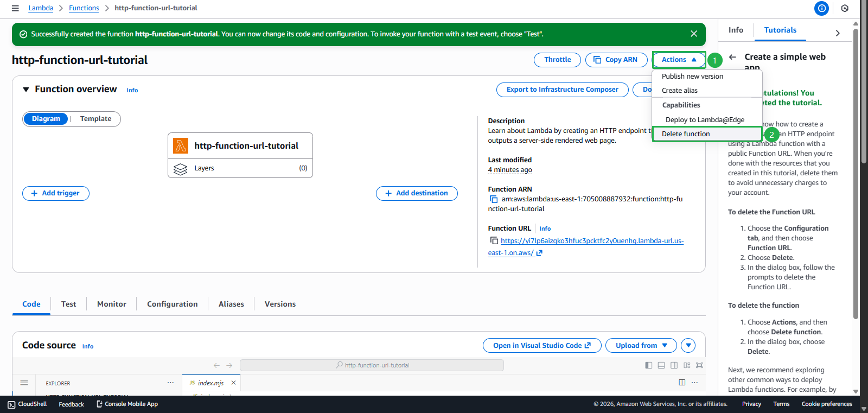
Task: Switch to the Configuration tab
Action: 172,304
